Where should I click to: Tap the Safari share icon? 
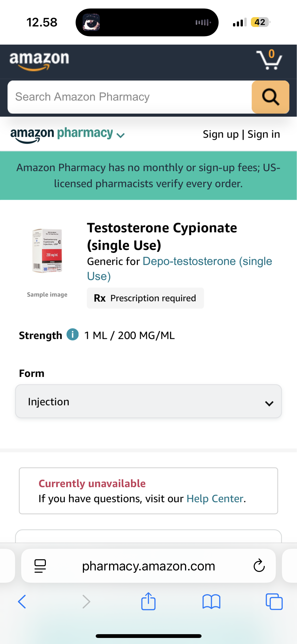pos(148,601)
